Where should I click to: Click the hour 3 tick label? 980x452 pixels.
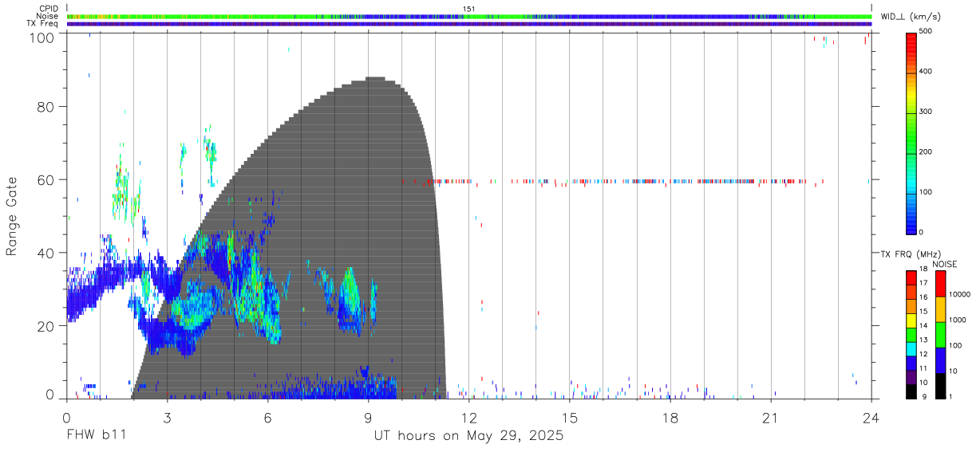167,417
